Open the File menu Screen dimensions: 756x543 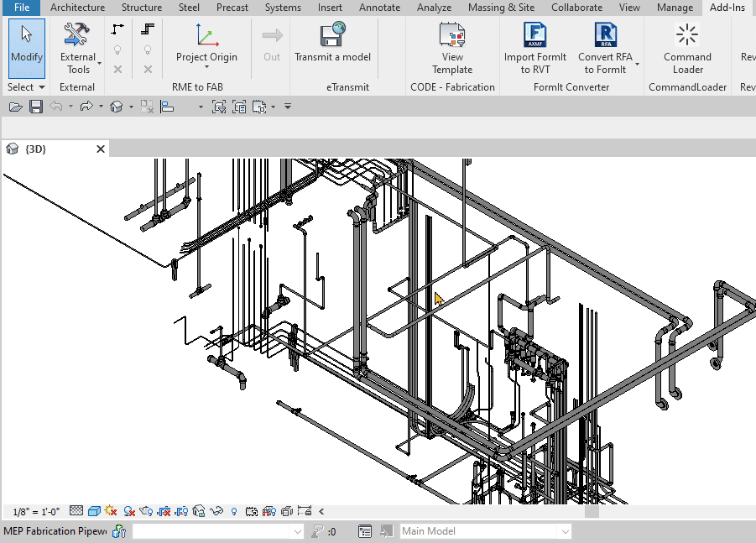21,8
